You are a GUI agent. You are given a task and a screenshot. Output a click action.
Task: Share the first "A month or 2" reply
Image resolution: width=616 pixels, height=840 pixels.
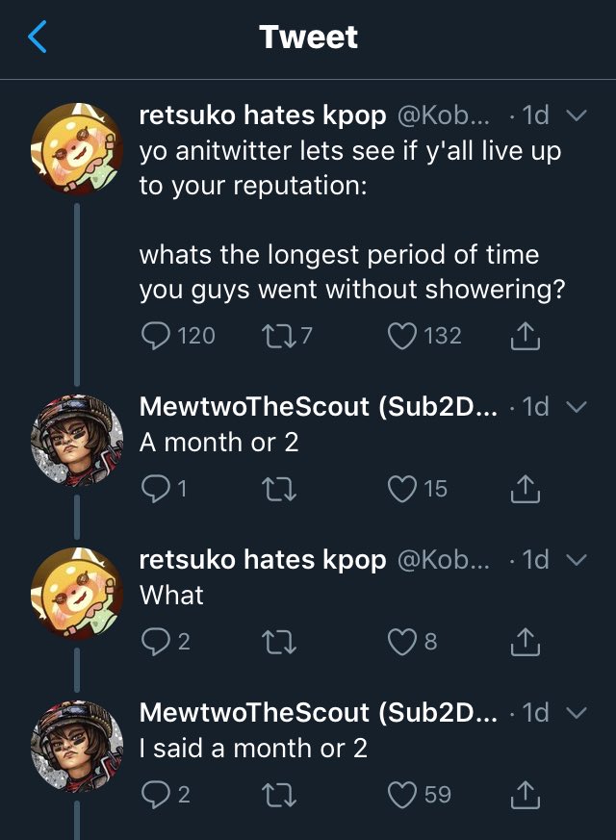point(522,489)
